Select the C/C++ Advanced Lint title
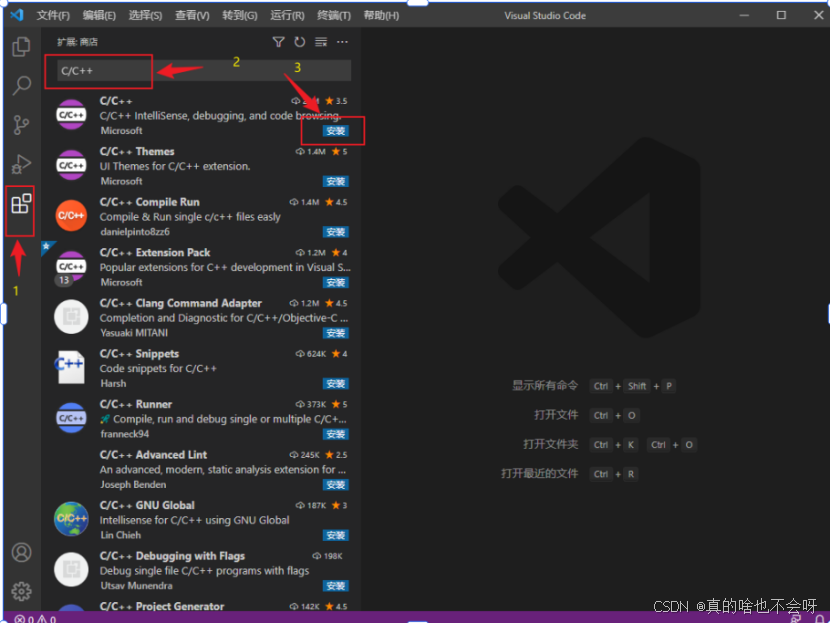 (153, 455)
